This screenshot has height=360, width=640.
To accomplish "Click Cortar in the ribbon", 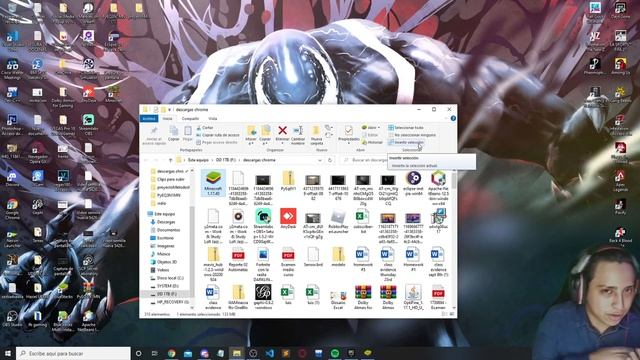I will [205, 128].
